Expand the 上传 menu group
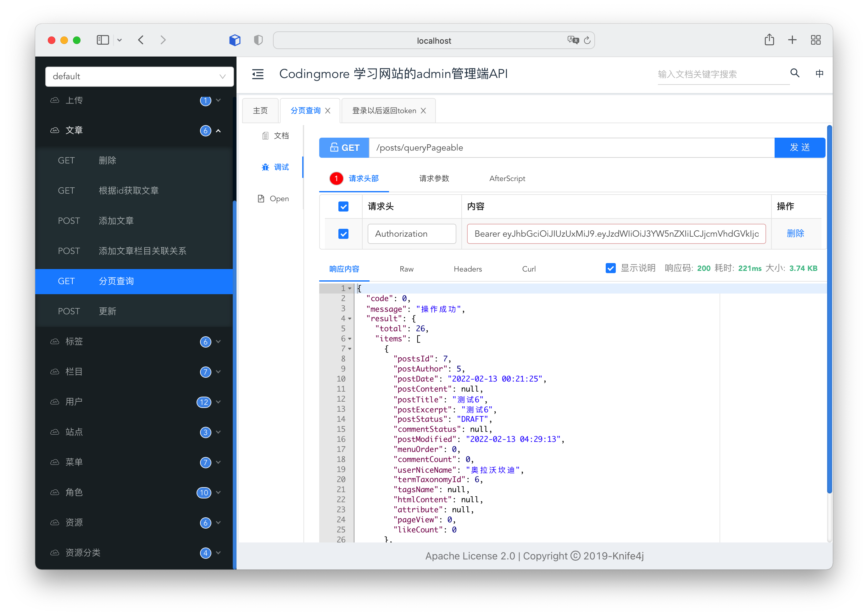Screen dimensions: 868x616 click(x=218, y=101)
